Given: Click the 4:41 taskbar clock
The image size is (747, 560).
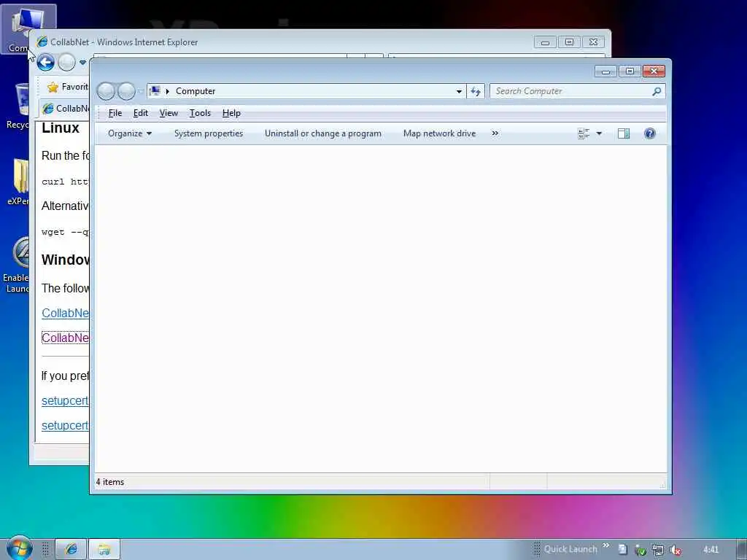Looking at the screenshot, I should point(711,550).
